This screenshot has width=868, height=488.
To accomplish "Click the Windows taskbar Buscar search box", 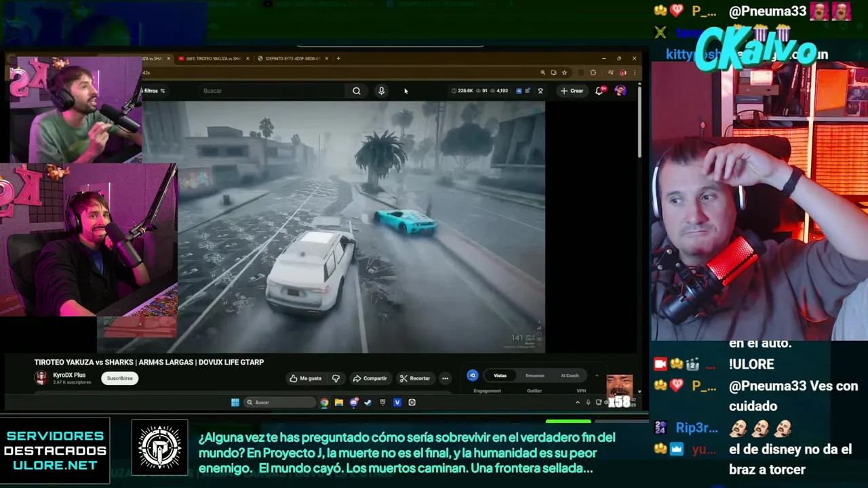I will coord(280,402).
